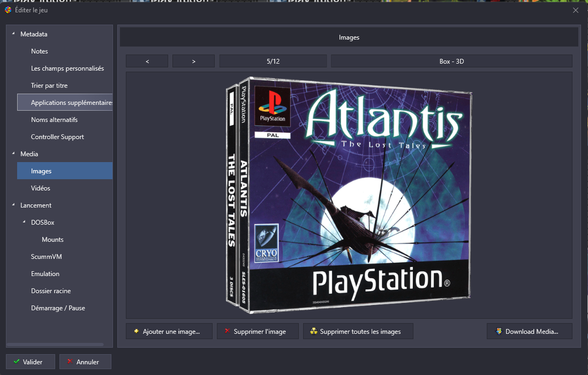
Task: Click the Download Media... button
Action: [530, 331]
